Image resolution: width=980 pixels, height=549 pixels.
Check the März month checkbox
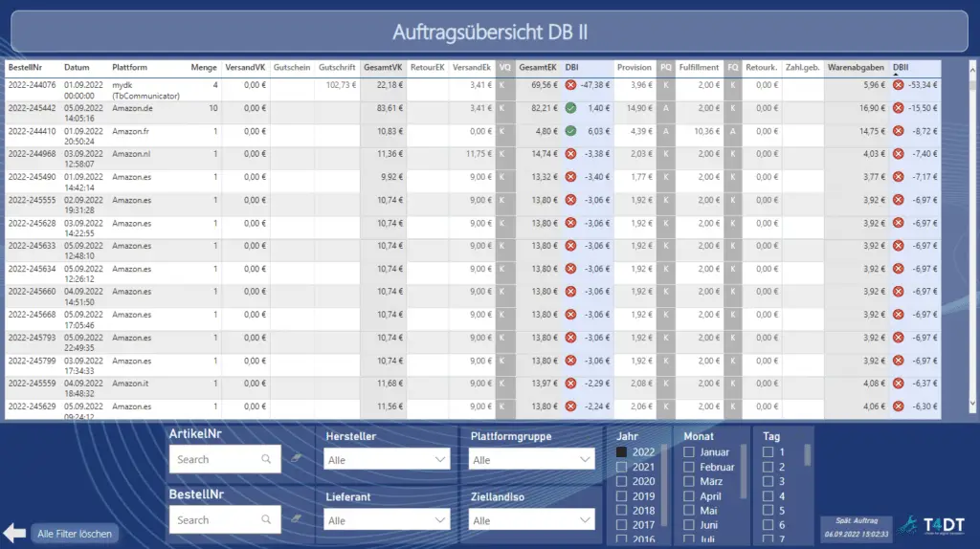coord(689,481)
